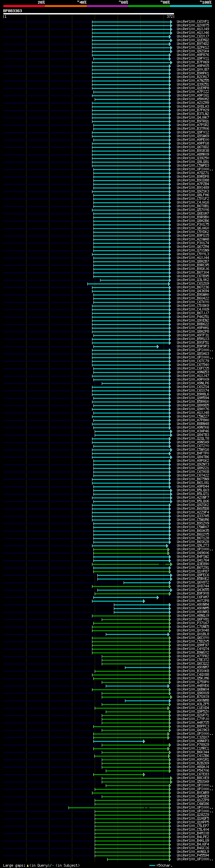Click the orange ~40% identity legend segment
Screen dimensions: 215x868
pos(66,6)
